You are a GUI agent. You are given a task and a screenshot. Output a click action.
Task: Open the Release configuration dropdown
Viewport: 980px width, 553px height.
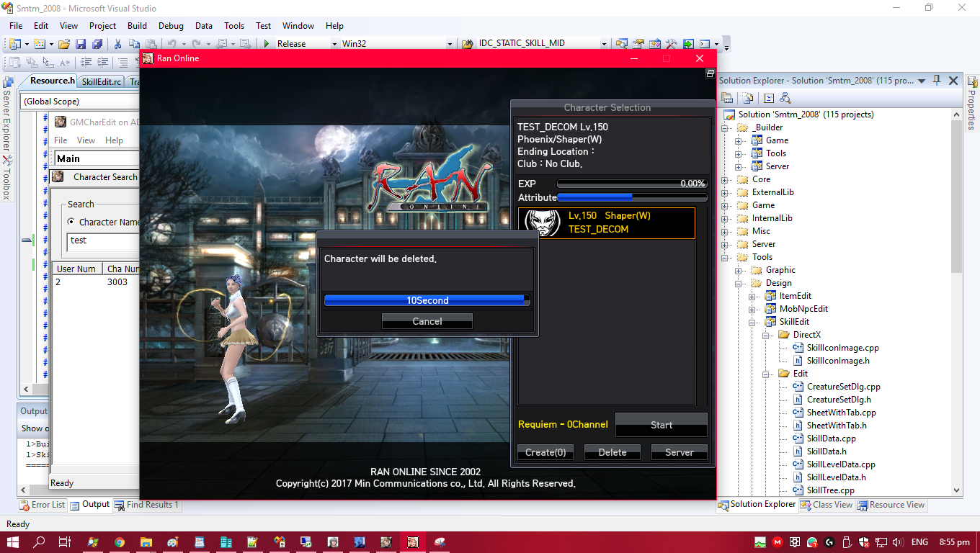click(x=334, y=44)
